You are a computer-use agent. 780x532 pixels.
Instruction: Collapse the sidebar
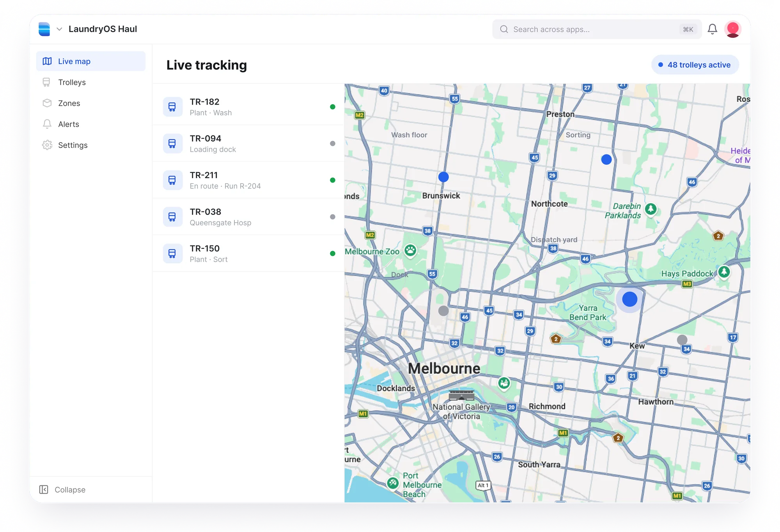tap(62, 489)
